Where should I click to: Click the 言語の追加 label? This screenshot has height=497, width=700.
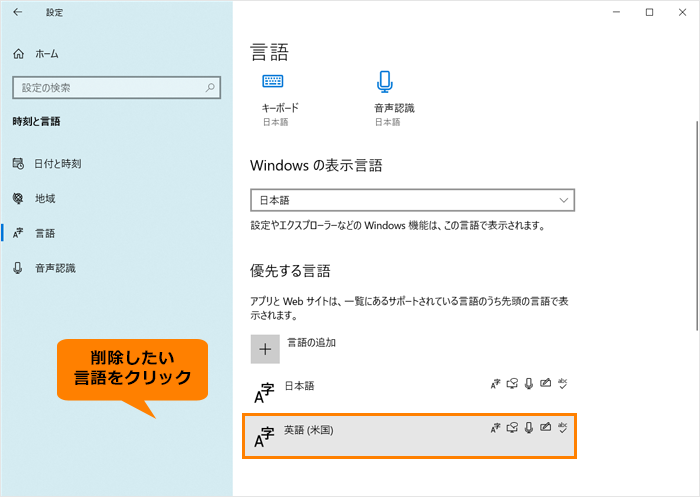click(x=311, y=343)
